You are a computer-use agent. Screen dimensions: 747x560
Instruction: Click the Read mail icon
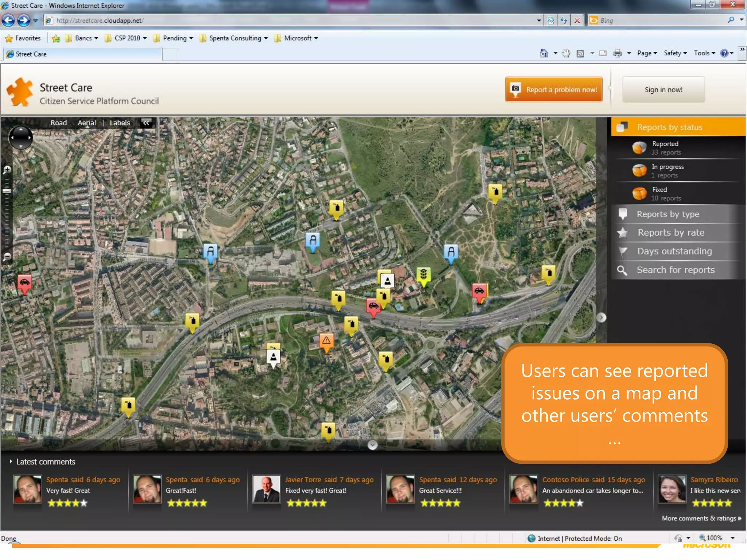[x=603, y=53]
